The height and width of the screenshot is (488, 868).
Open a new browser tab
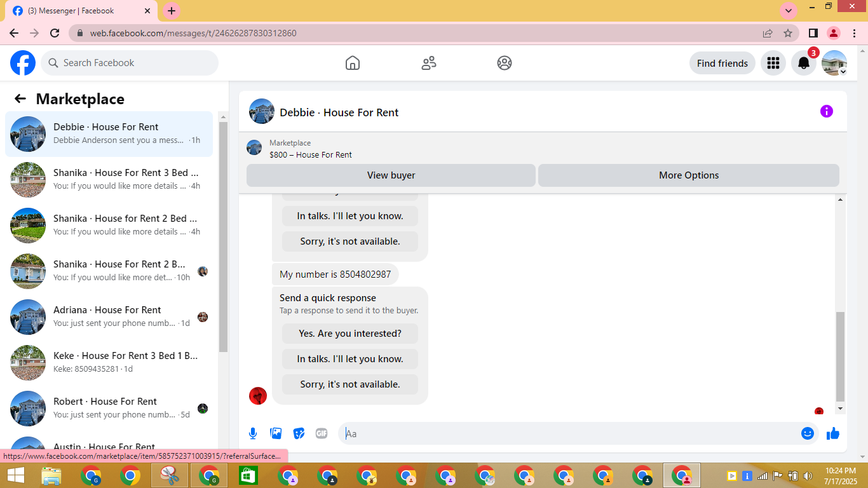click(x=172, y=11)
